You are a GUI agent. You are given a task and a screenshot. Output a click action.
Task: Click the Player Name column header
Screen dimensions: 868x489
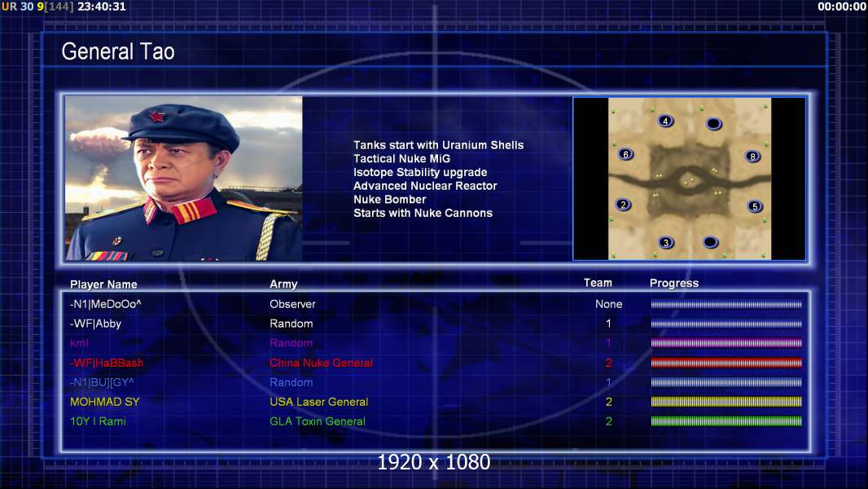coord(103,284)
